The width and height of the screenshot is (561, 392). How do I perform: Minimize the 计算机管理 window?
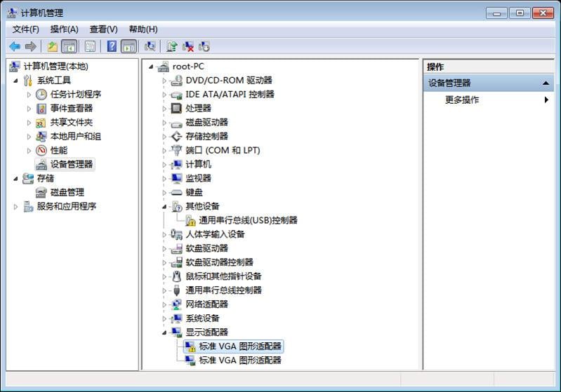coord(496,13)
